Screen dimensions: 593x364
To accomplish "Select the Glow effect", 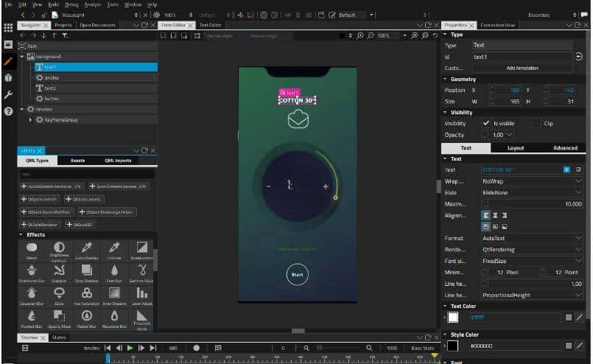I will (59, 296).
